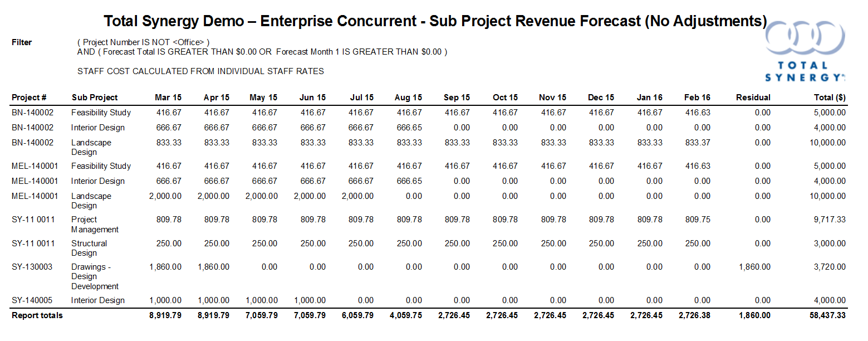Select the Project Management sub project
The height and width of the screenshot is (341, 868).
pos(95,225)
